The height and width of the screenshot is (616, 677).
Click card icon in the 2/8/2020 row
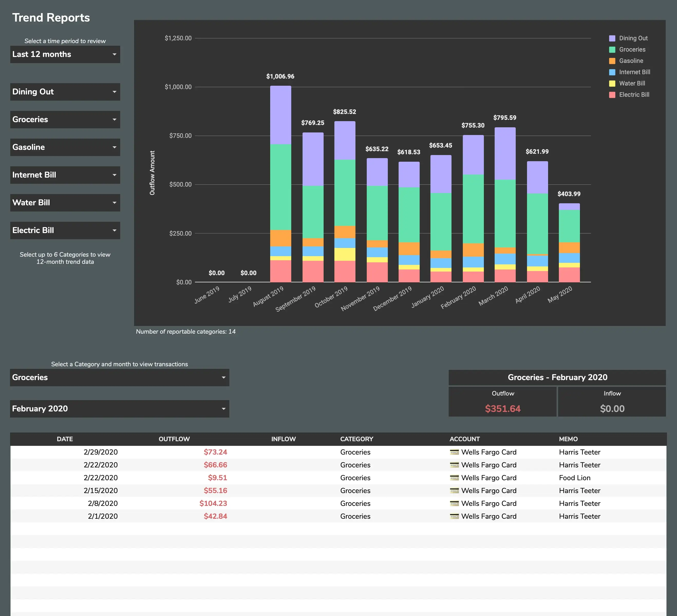coord(454,503)
